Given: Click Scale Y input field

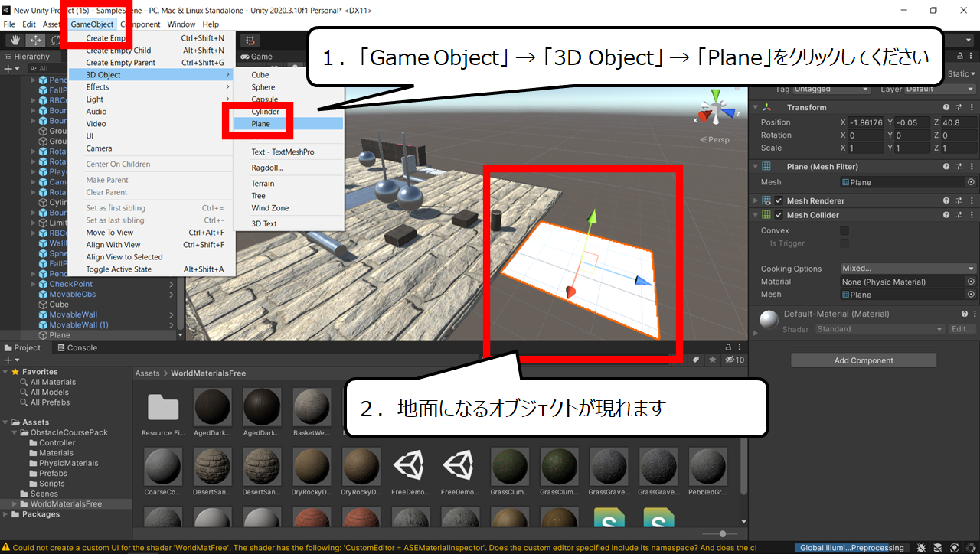Looking at the screenshot, I should 911,148.
